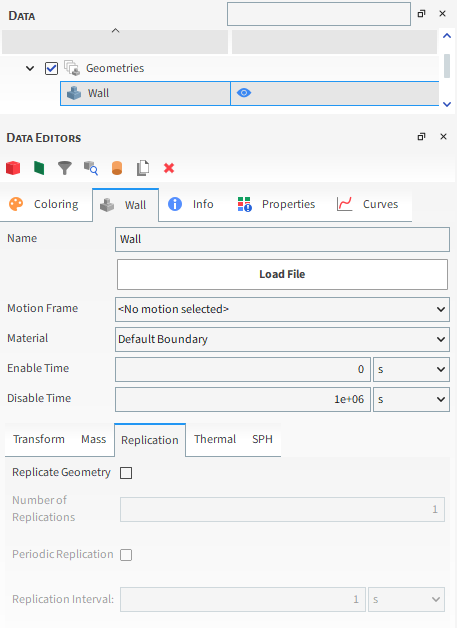Screen dimensions: 457x628
Task: Close the Data panel
Action: (443, 14)
